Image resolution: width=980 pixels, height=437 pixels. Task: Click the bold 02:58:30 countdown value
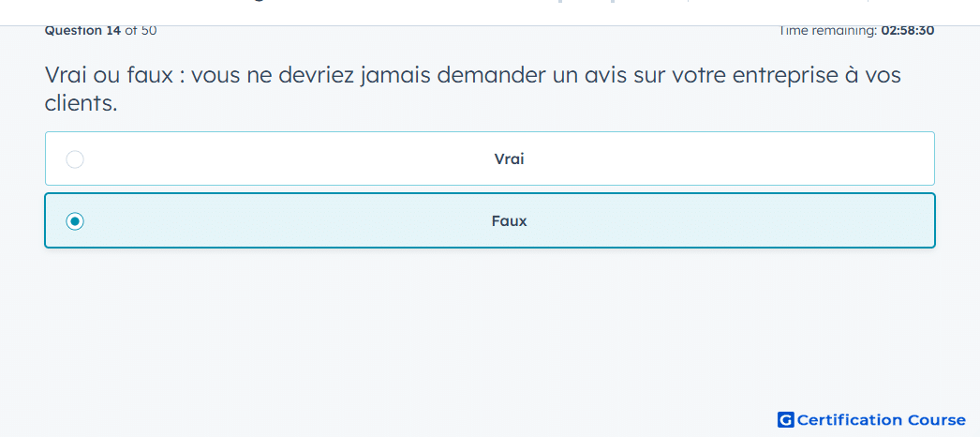(x=908, y=30)
